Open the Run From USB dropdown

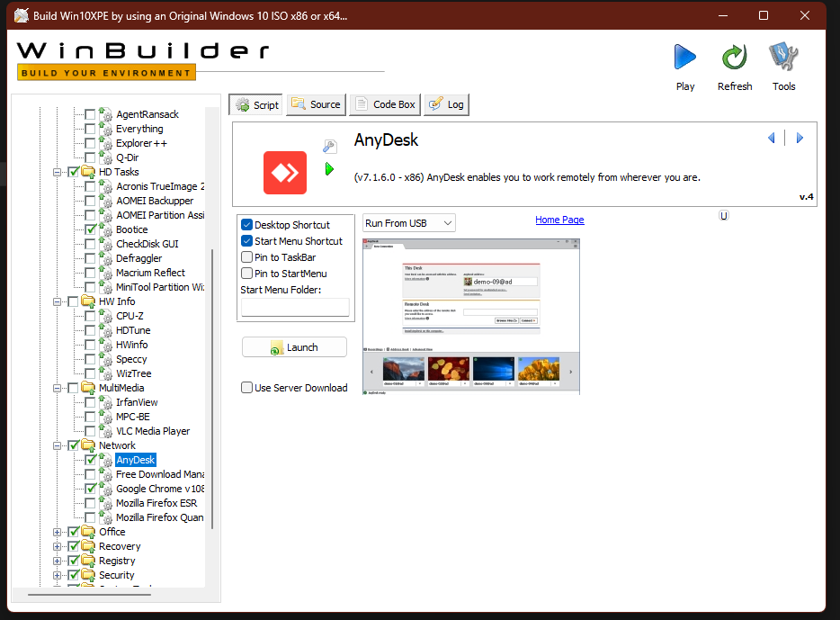(408, 223)
